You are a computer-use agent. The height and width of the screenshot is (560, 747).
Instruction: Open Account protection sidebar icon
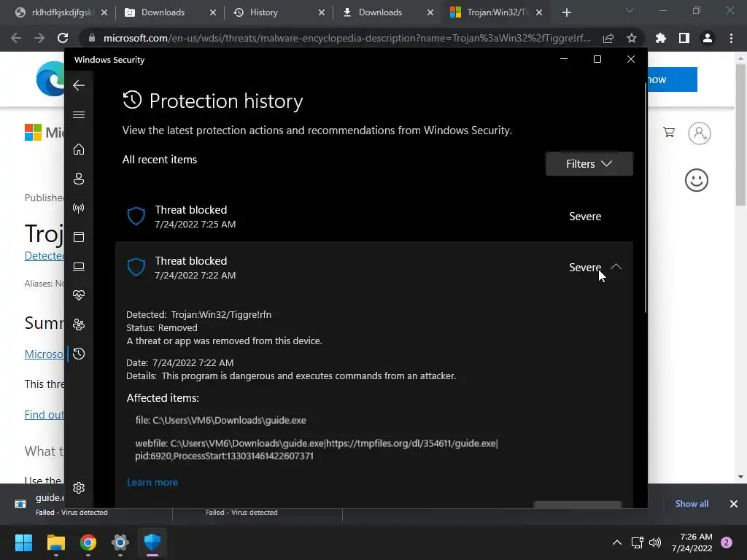click(79, 179)
